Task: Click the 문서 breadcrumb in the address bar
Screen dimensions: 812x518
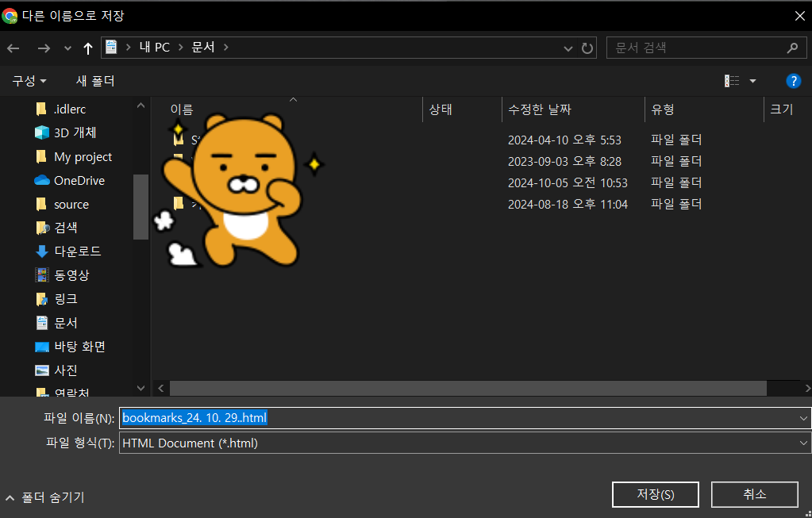Action: point(203,47)
